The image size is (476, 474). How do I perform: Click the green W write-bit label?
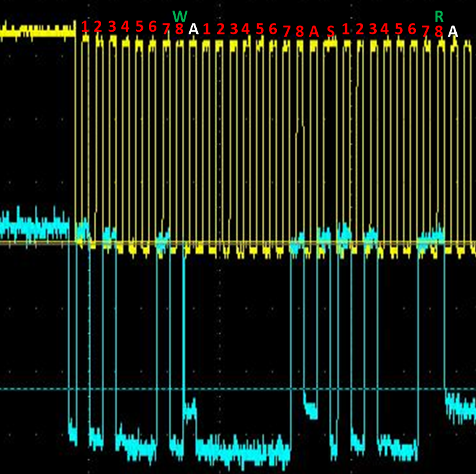tap(180, 16)
